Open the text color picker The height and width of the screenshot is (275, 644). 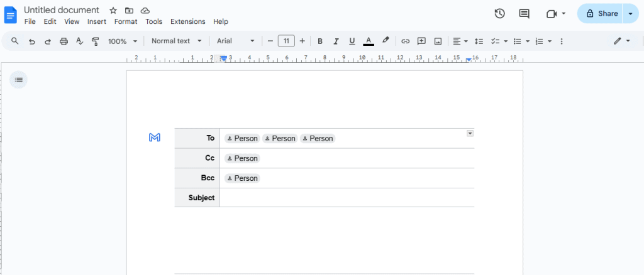(x=369, y=41)
